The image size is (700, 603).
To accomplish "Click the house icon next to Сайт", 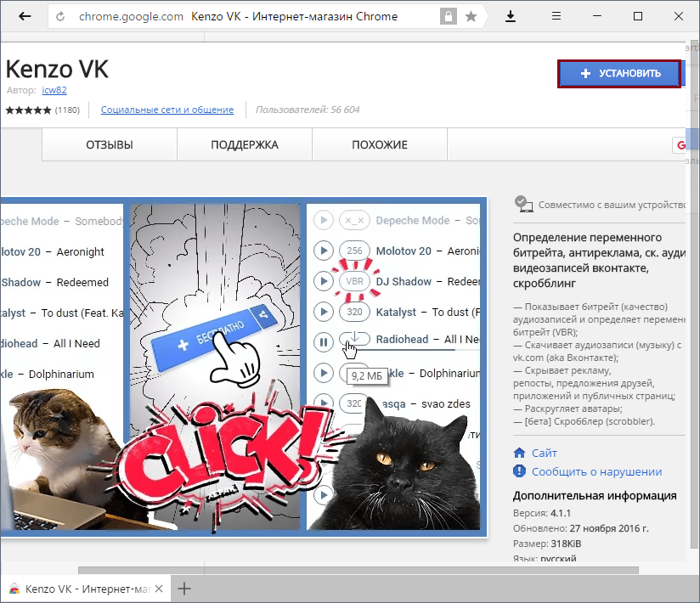I will 520,454.
